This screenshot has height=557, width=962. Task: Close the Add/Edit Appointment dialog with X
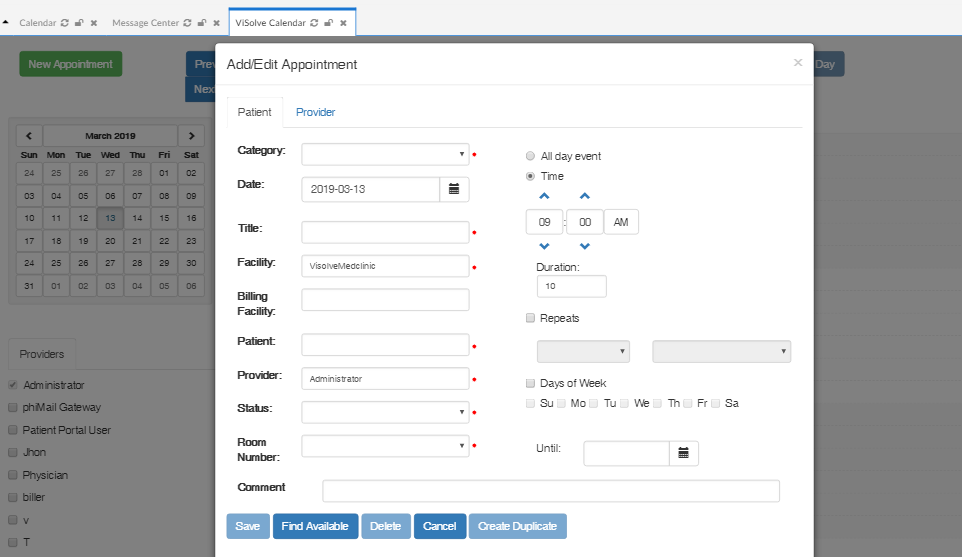pyautogui.click(x=797, y=63)
